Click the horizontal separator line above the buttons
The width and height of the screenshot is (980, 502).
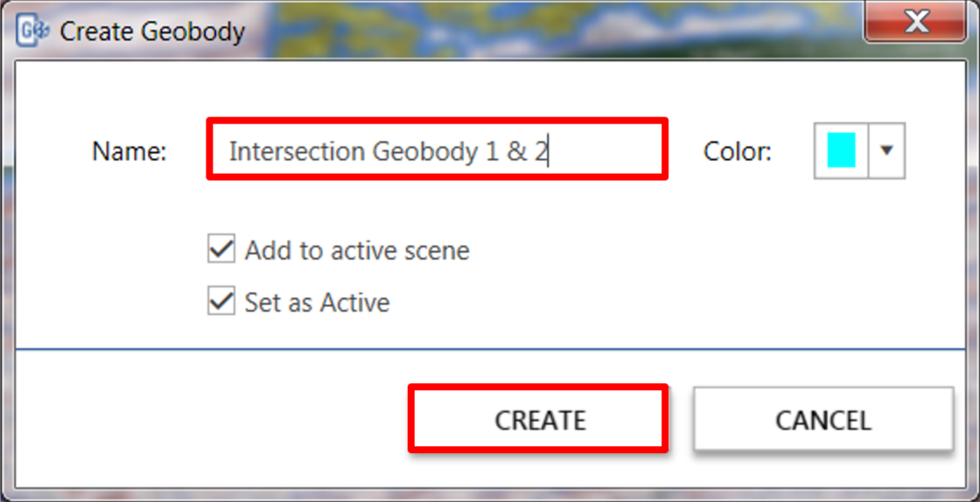tap(490, 349)
